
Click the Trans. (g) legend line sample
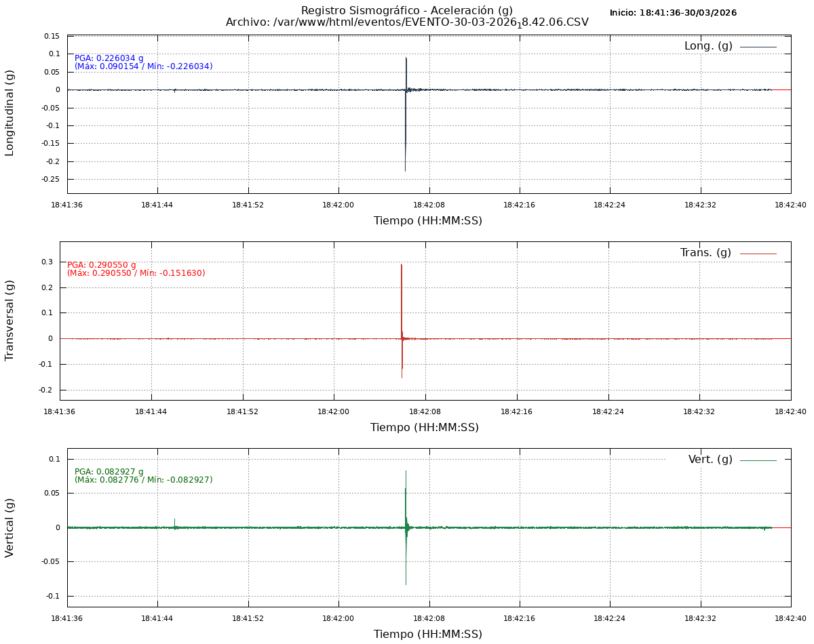click(758, 254)
